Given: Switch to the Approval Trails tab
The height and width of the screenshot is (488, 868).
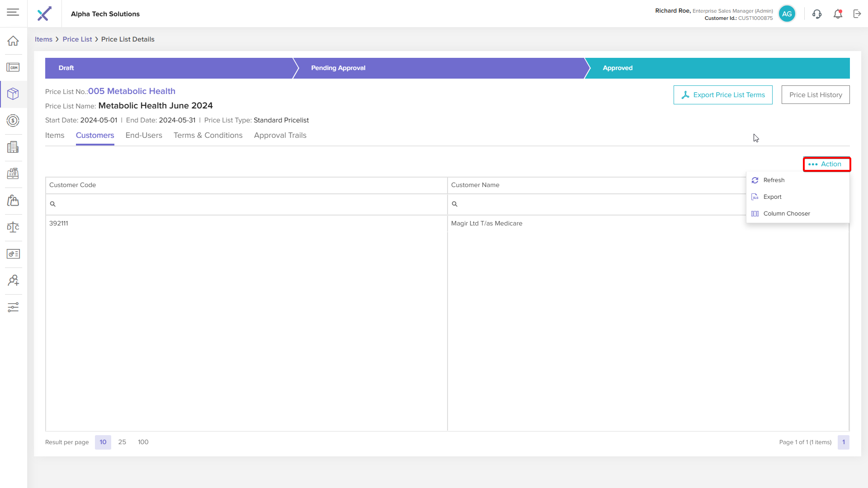Looking at the screenshot, I should point(280,136).
